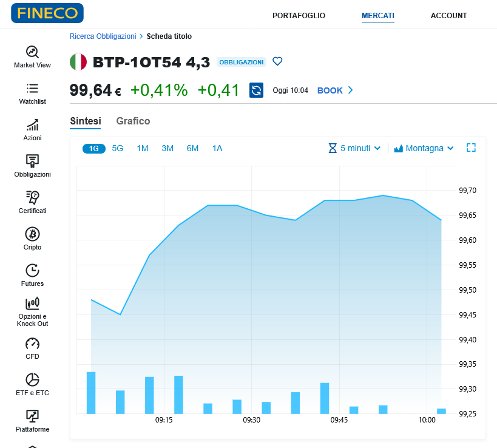
Task: Open the Certificati sidebar icon
Action: (x=32, y=198)
